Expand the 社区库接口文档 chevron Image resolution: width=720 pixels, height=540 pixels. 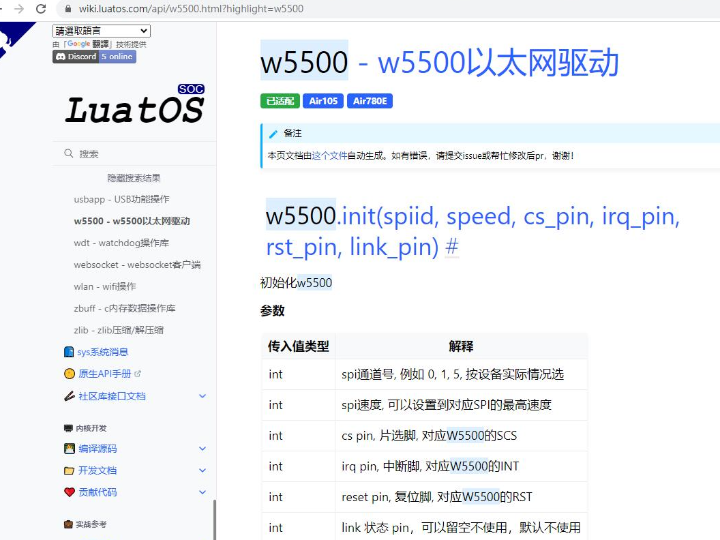[x=202, y=396]
